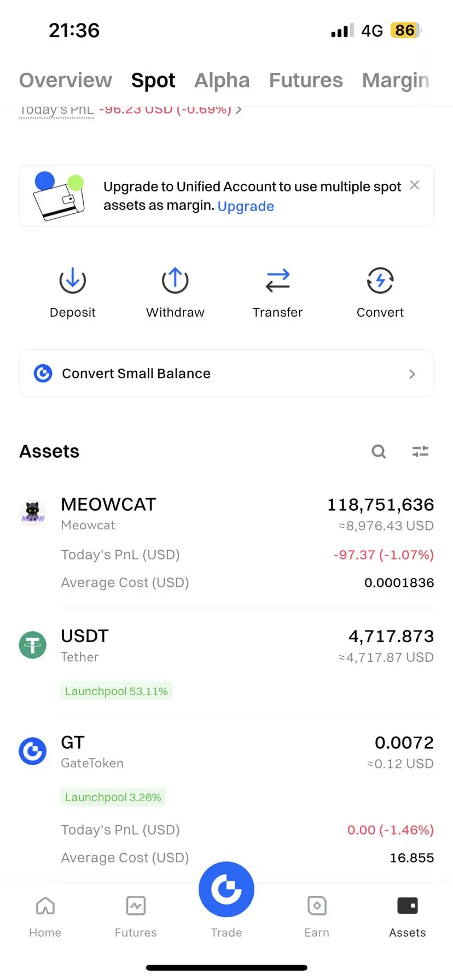Select the Transfer arrows icon
Image resolution: width=453 pixels, height=980 pixels.
click(x=277, y=281)
